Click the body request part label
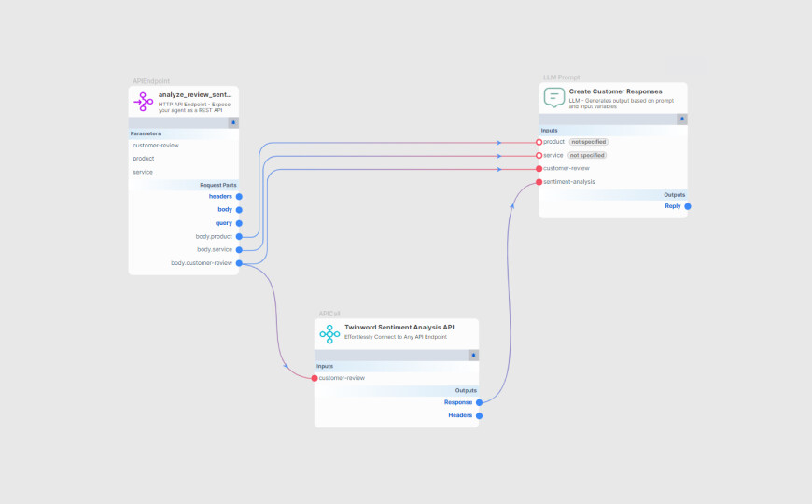 pyautogui.click(x=225, y=209)
